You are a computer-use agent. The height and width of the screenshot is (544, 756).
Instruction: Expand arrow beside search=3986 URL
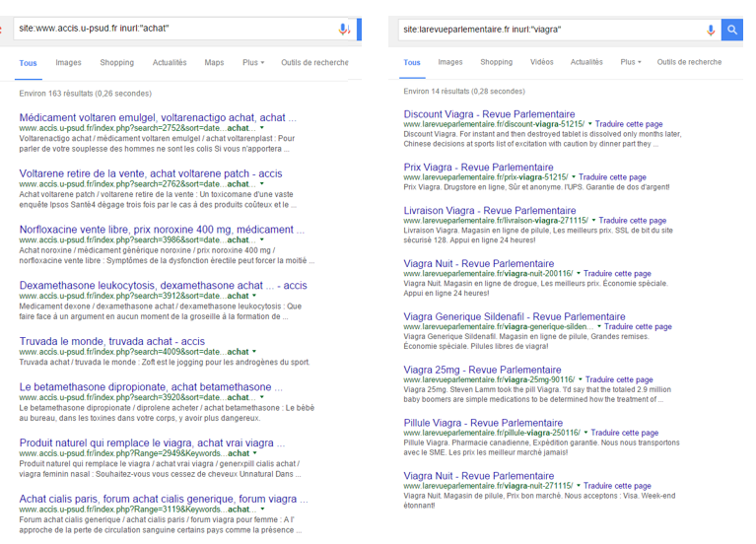point(262,240)
